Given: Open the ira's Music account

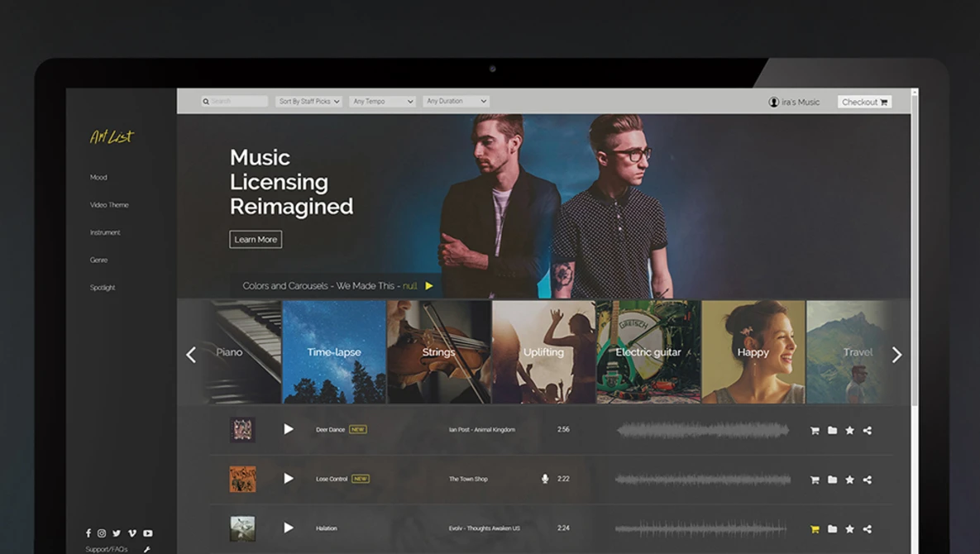Looking at the screenshot, I should [794, 102].
